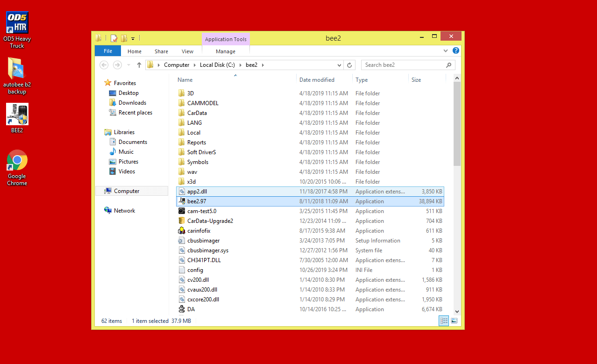
Task: Click the Search bee2 input field
Action: (403, 65)
